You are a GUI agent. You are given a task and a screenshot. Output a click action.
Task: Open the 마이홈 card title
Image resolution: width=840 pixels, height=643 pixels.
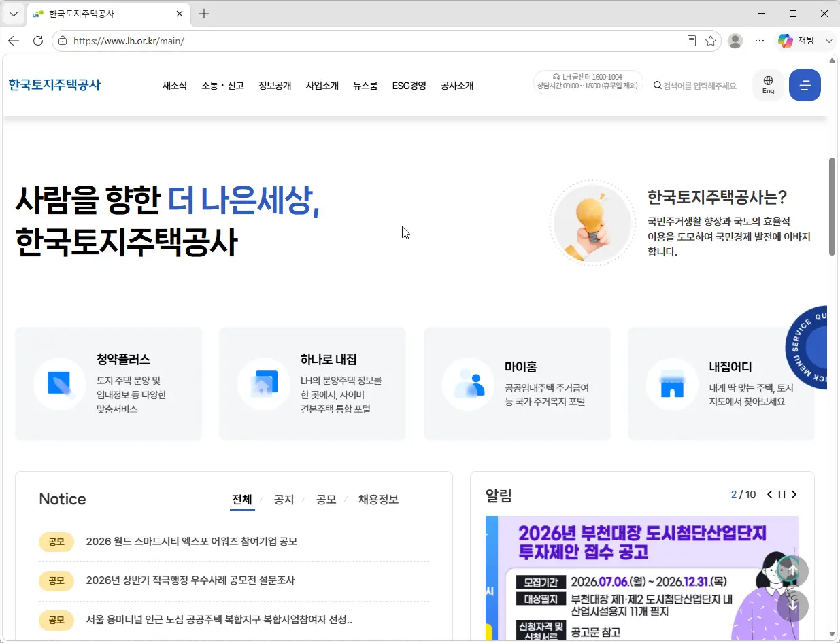pyautogui.click(x=521, y=367)
